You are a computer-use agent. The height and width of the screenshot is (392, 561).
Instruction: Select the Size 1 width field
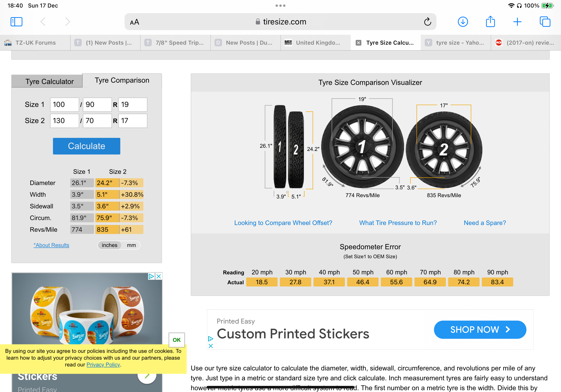[64, 105]
